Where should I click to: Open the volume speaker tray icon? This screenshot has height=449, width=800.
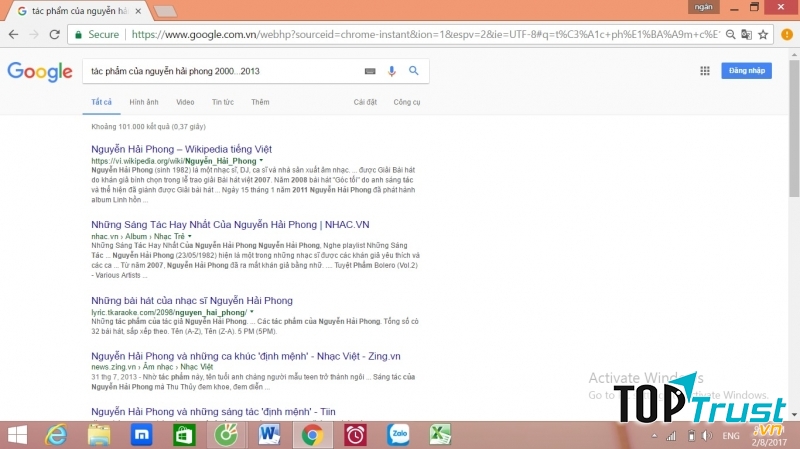[x=707, y=436]
